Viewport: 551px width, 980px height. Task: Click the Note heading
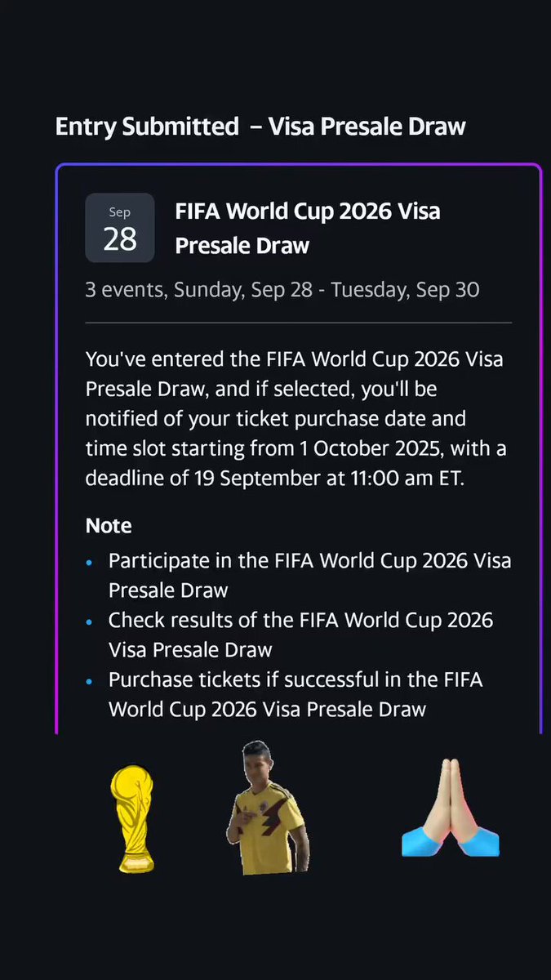coord(109,525)
